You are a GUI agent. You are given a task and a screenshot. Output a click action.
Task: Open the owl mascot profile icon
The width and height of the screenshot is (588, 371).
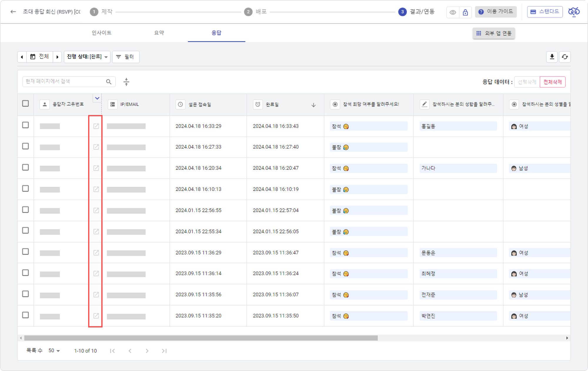574,12
